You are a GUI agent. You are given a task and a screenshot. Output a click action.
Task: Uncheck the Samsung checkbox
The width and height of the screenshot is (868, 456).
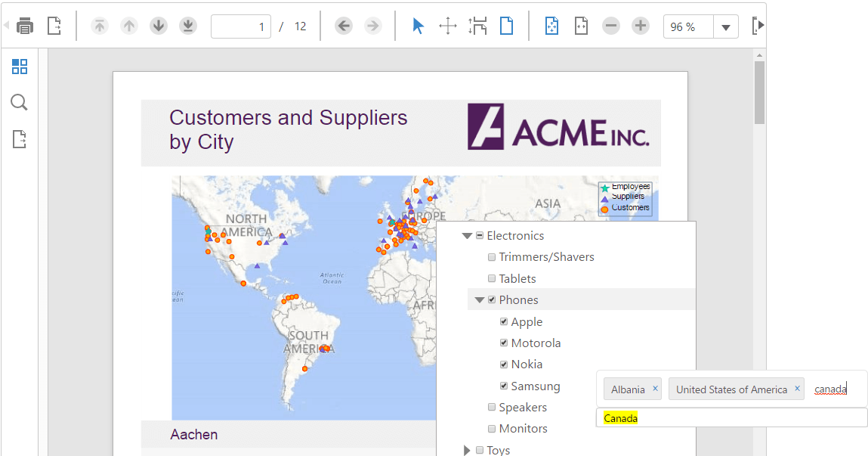pyautogui.click(x=503, y=385)
